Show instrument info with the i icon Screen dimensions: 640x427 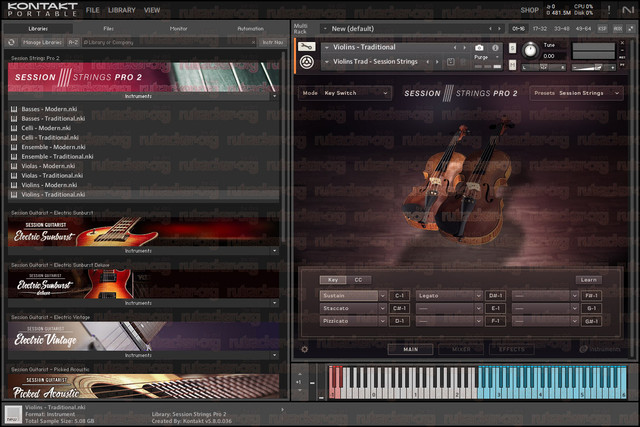(x=495, y=47)
